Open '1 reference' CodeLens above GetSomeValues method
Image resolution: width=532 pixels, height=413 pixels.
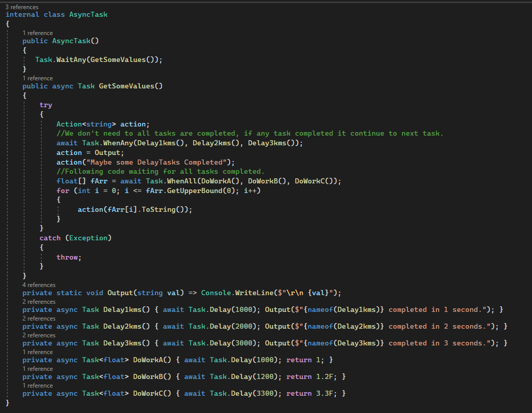click(38, 78)
